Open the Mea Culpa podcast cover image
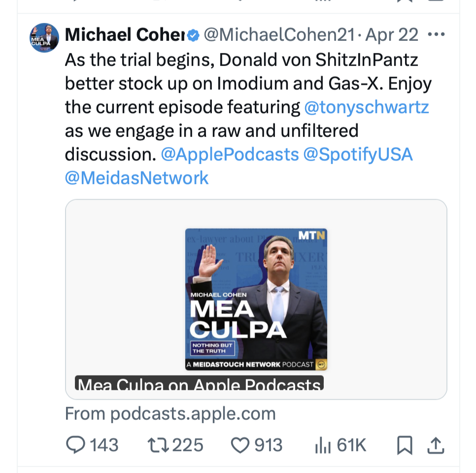 (x=256, y=299)
